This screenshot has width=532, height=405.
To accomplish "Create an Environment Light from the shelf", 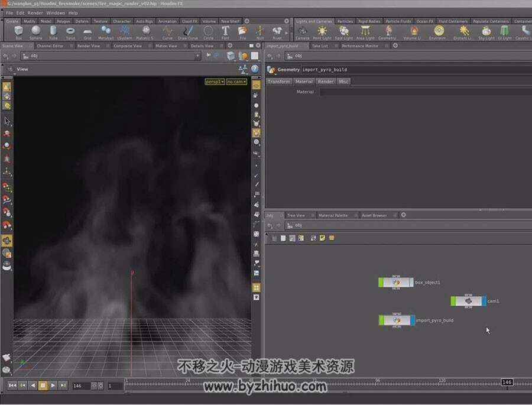I will point(439,33).
